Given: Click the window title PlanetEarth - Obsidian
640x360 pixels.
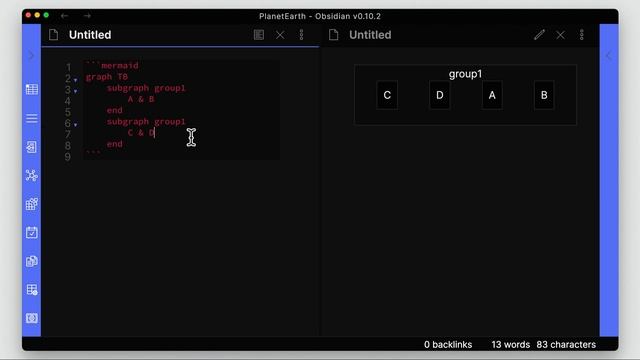Looking at the screenshot, I should pyautogui.click(x=320, y=16).
